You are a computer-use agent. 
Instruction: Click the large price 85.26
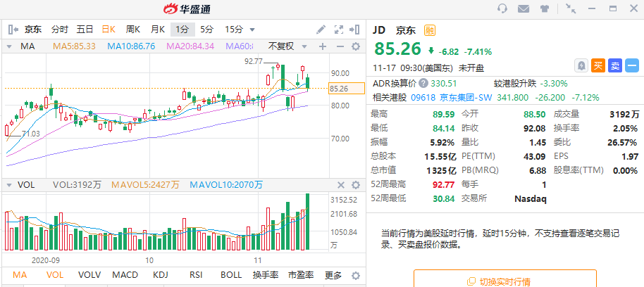[397, 49]
